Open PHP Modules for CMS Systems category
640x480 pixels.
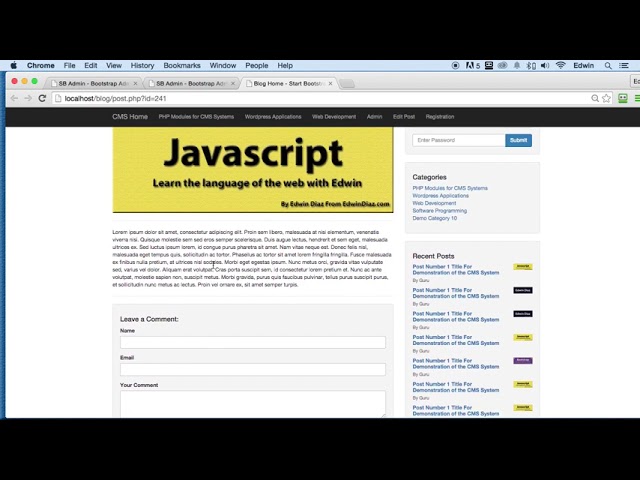(x=450, y=188)
